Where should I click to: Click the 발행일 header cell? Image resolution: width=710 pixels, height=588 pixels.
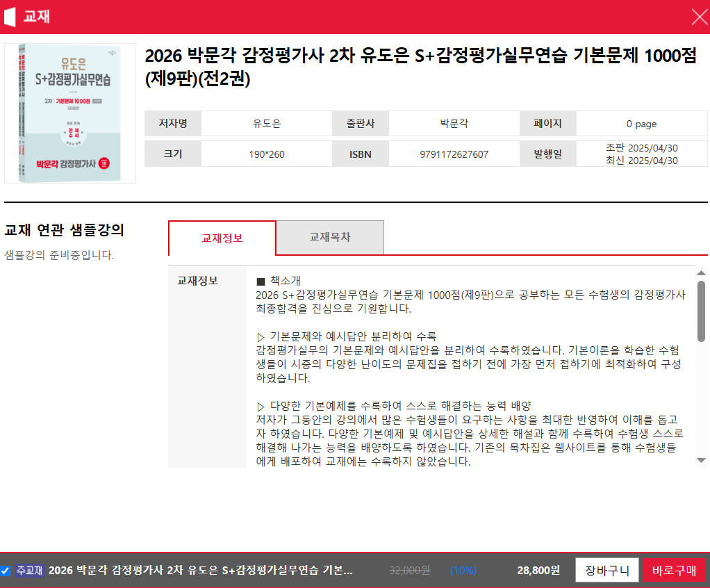coord(548,154)
